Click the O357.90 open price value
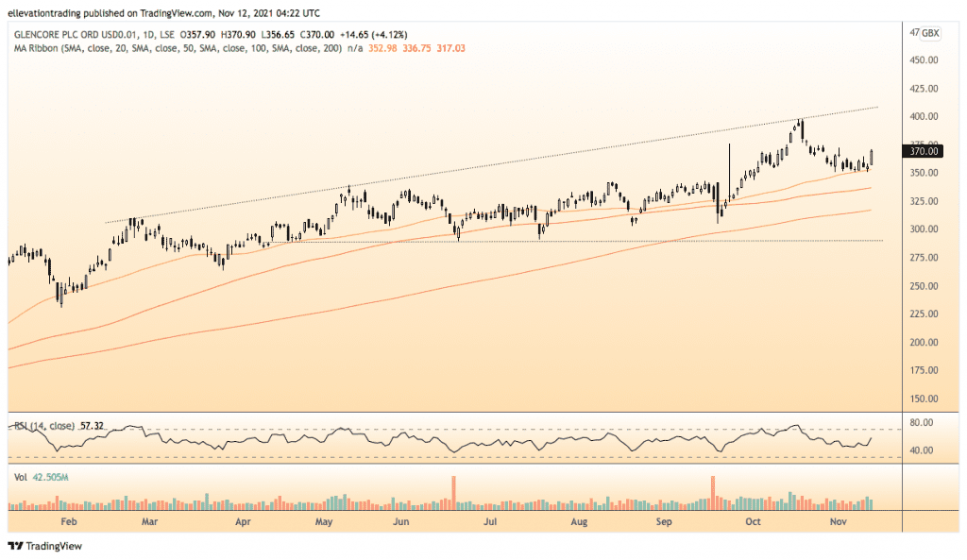 click(x=197, y=35)
